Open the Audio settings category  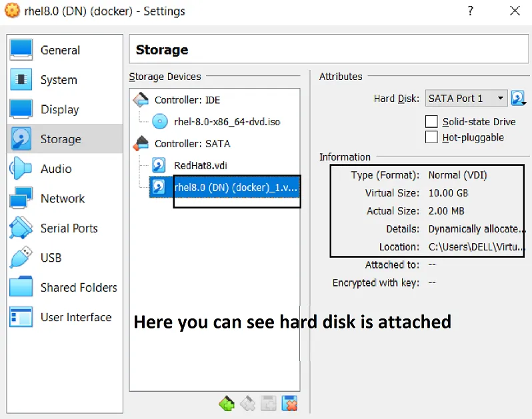pos(65,169)
